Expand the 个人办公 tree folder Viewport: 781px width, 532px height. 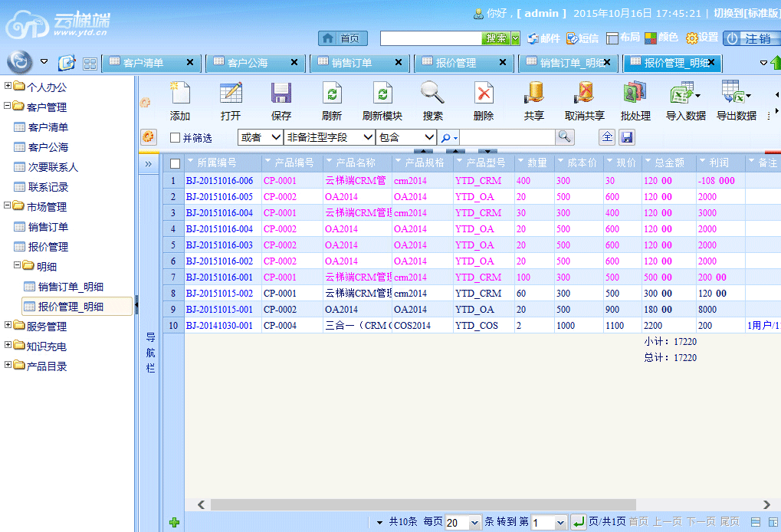pos(8,86)
